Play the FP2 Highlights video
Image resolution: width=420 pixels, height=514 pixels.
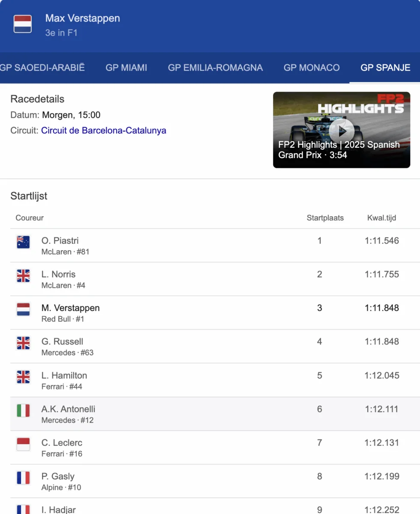point(341,129)
